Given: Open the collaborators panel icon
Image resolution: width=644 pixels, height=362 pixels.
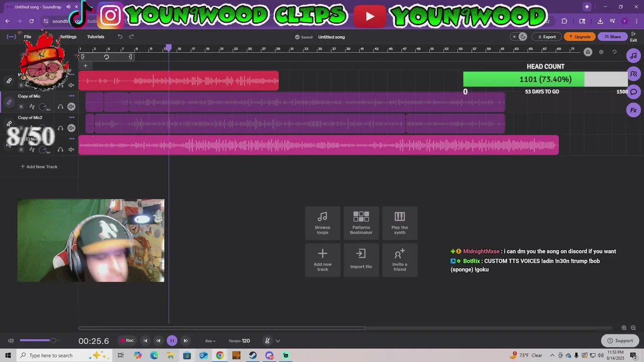Looking at the screenshot, I should tap(633, 74).
